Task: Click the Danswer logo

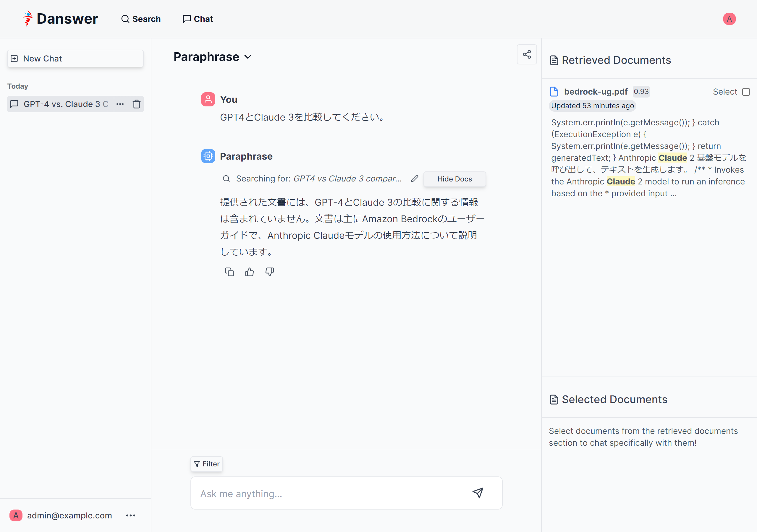Action: coord(60,19)
